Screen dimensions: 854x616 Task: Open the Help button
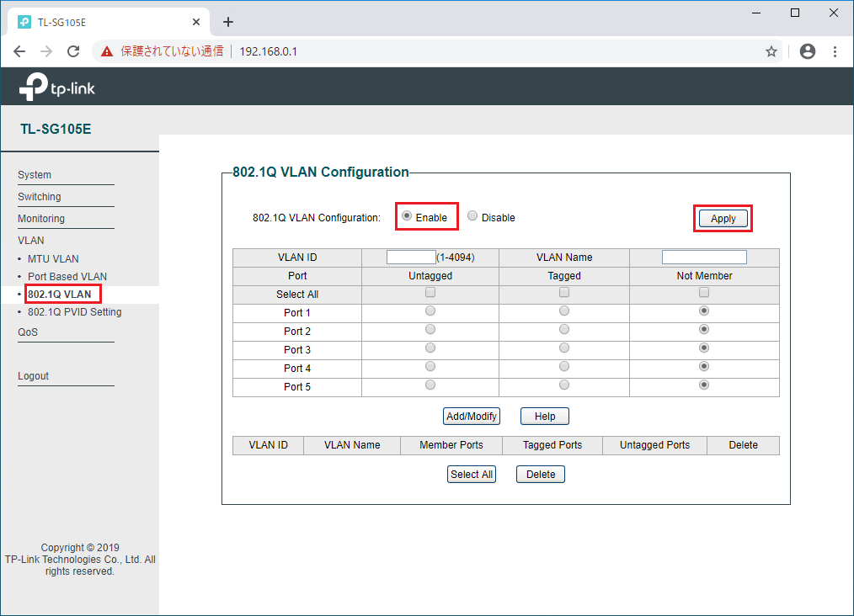point(545,417)
